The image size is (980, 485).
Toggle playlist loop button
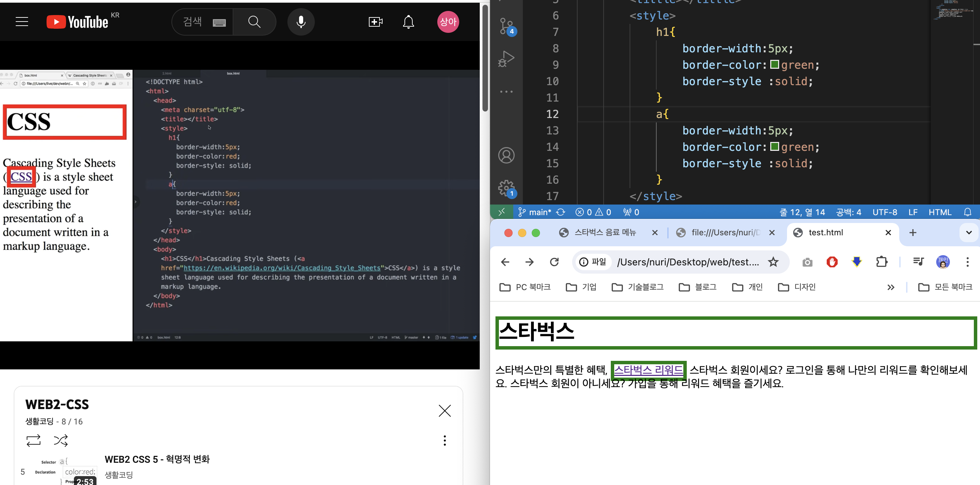tap(34, 441)
